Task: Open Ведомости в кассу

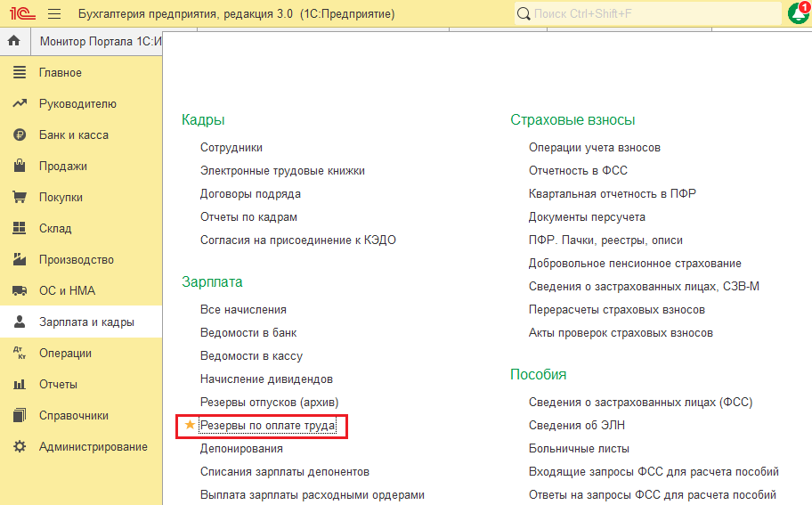Action: pyautogui.click(x=251, y=356)
